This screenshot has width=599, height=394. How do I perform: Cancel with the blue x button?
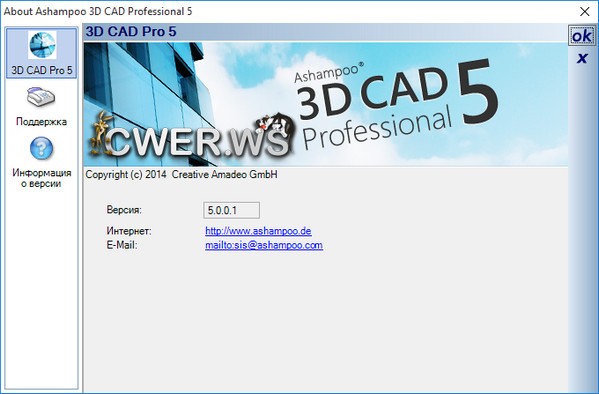tap(582, 58)
